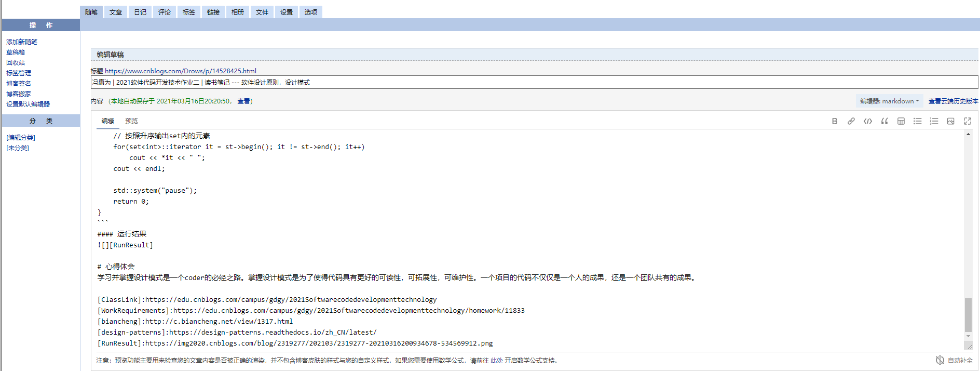Open 设置默认编辑器 link
980x371 pixels.
(x=28, y=104)
